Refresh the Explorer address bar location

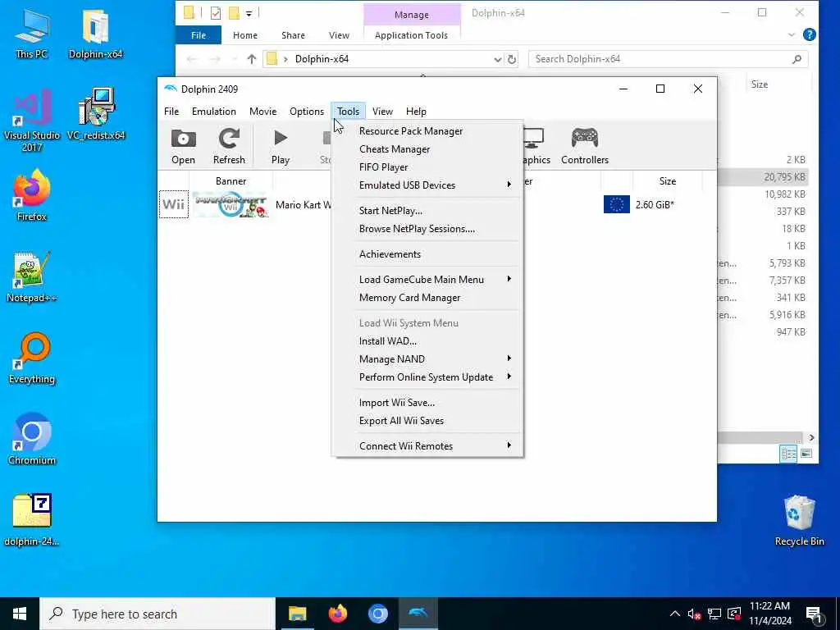[x=512, y=59]
